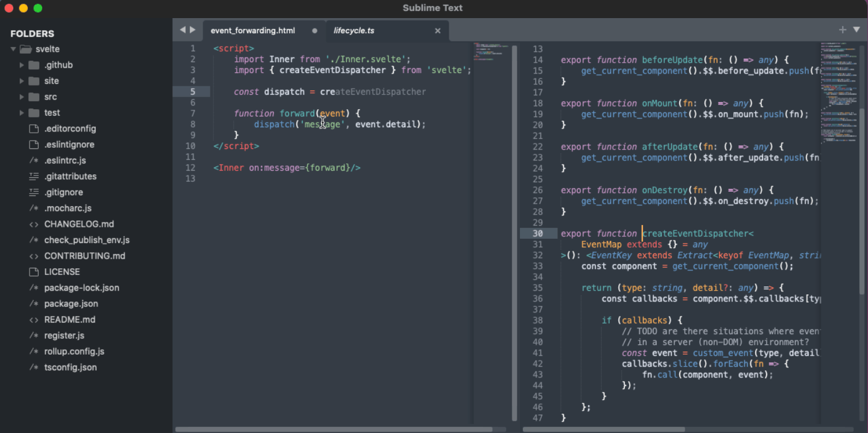Expand the src folder arrow
This screenshot has height=433, width=868.
point(22,97)
